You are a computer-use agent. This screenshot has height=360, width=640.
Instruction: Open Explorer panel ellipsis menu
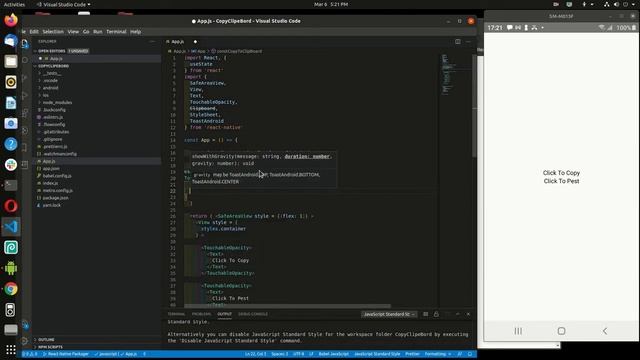pos(153,42)
